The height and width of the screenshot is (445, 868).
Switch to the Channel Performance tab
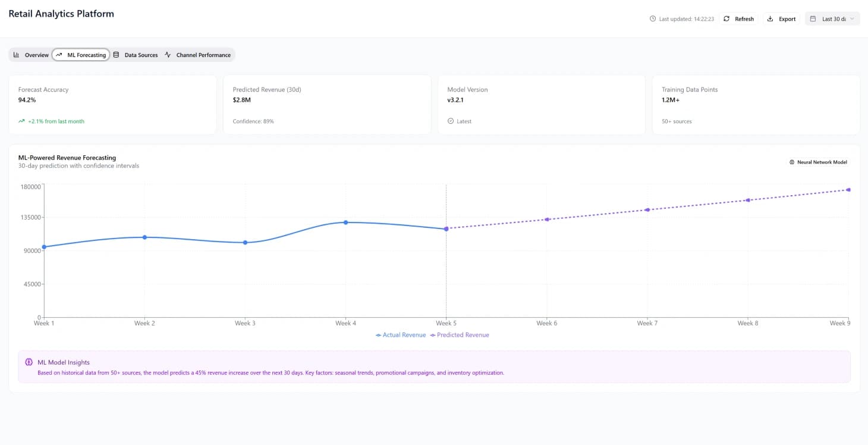pos(199,54)
